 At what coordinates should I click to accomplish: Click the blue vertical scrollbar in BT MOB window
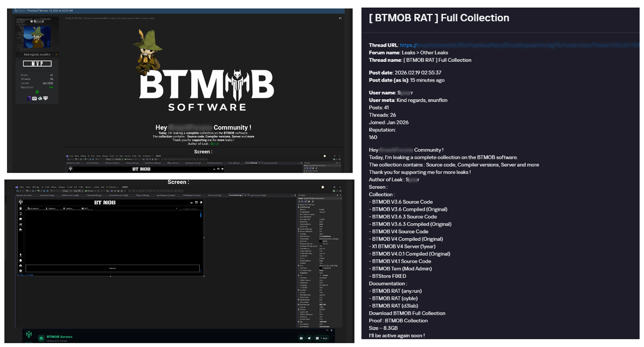pyautogui.click(x=200, y=215)
